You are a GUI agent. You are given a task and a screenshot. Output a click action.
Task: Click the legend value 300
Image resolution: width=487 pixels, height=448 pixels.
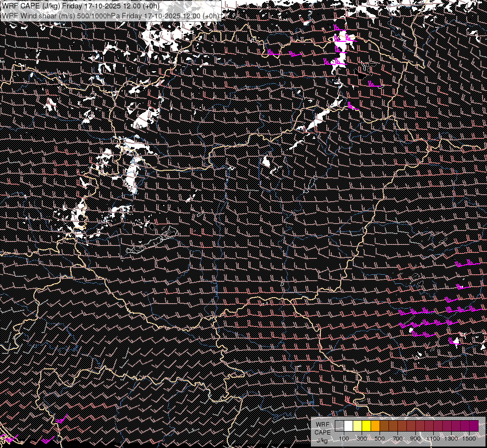coord(362,439)
